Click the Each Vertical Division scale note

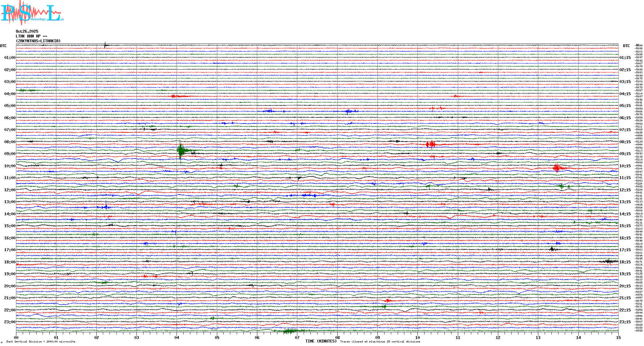coord(41,342)
